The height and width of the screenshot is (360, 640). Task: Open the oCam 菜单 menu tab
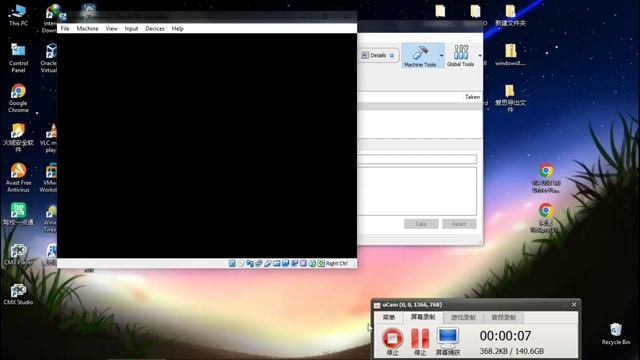[389, 317]
